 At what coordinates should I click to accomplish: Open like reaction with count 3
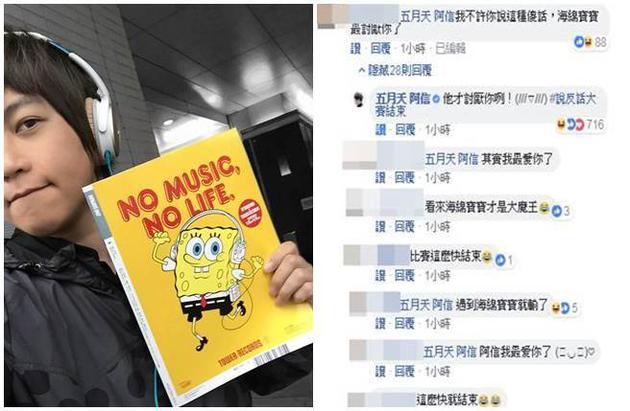coord(561,210)
